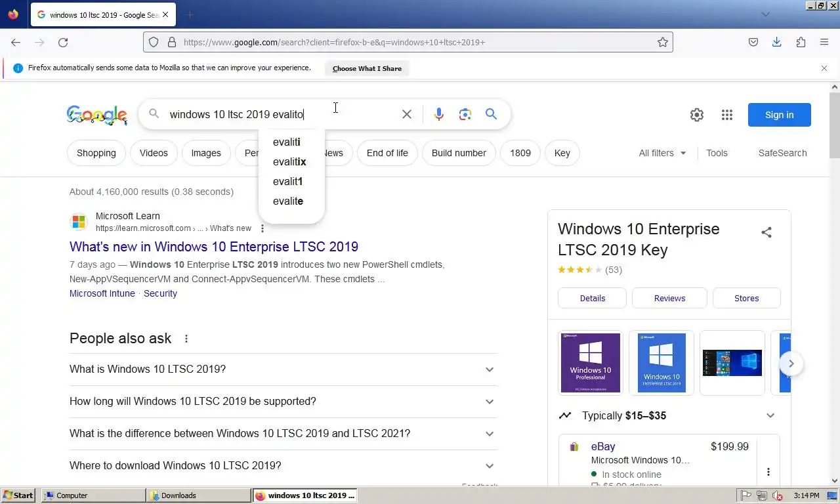Viewport: 840px width, 504px height.
Task: Share the Windows 10 LTSC key panel
Action: click(766, 232)
